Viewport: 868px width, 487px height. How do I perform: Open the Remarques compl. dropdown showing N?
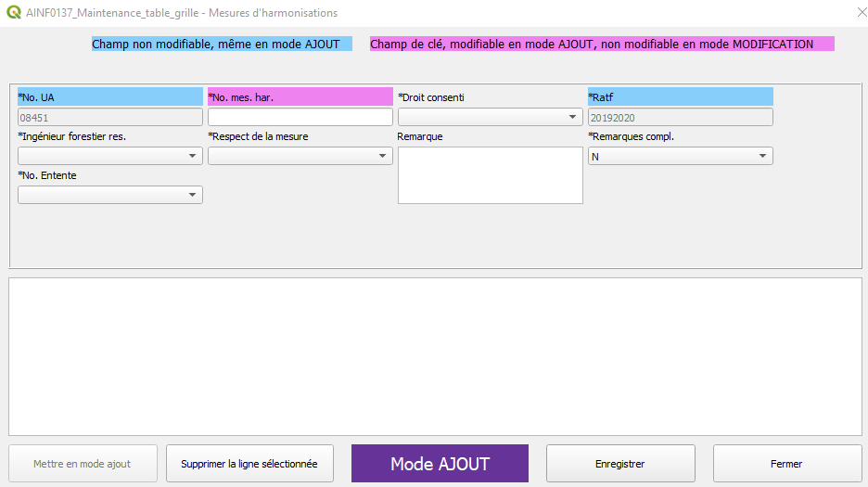680,156
